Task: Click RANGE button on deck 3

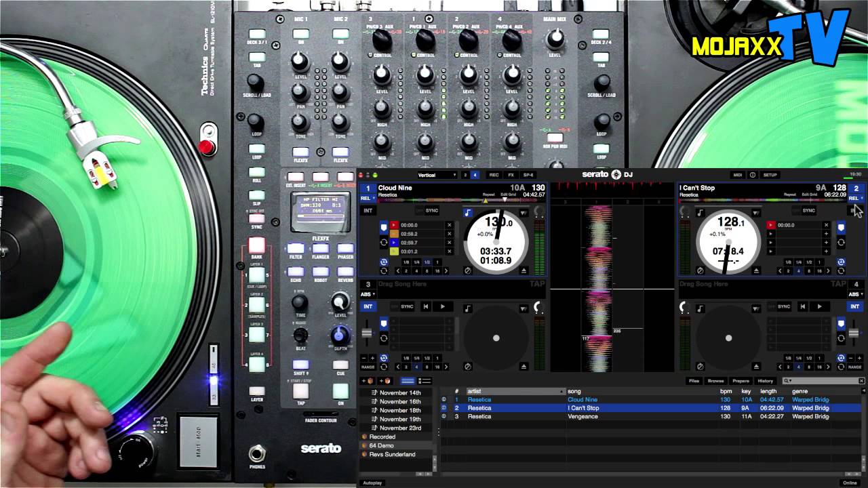Action: click(x=368, y=367)
